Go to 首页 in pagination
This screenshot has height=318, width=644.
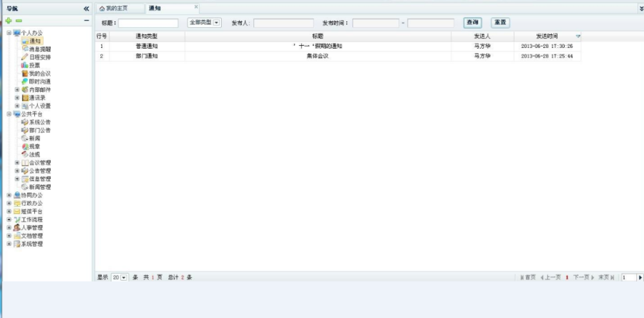[x=528, y=278]
